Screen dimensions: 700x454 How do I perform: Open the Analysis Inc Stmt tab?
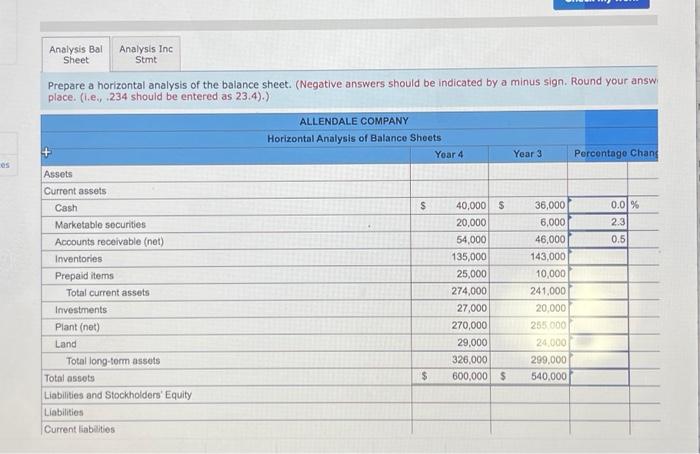[146, 54]
